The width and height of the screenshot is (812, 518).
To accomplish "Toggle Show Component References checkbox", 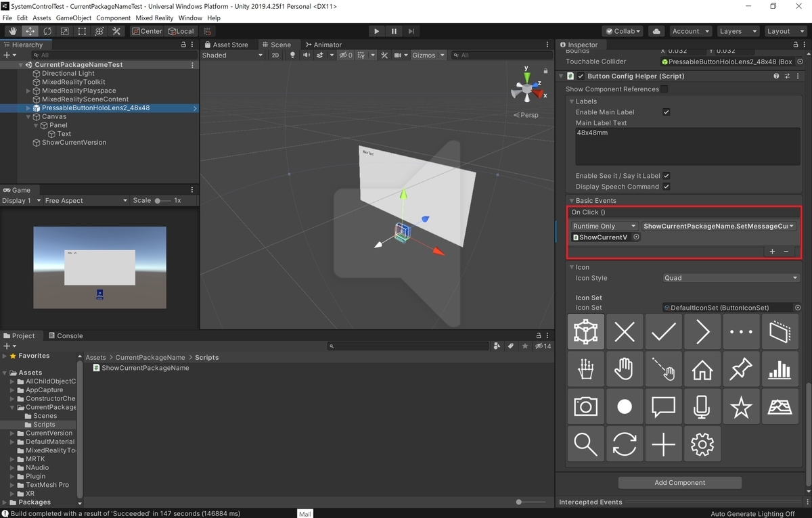I will point(664,89).
